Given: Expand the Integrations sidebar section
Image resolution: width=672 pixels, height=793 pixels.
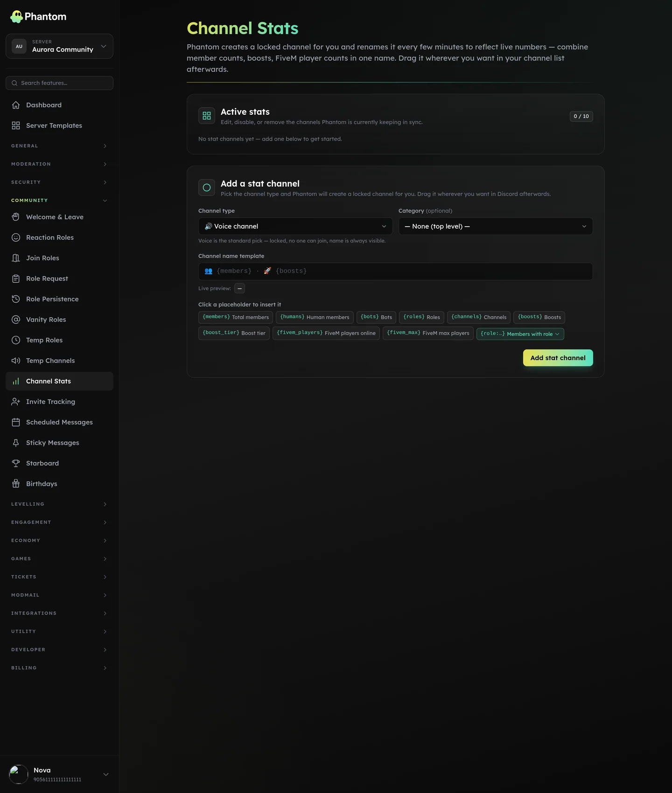Looking at the screenshot, I should tap(59, 613).
